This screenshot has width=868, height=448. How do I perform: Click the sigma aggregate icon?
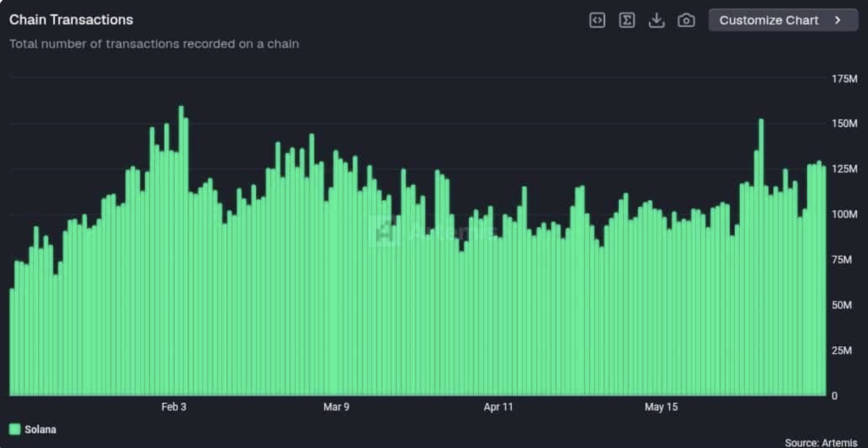[x=626, y=20]
